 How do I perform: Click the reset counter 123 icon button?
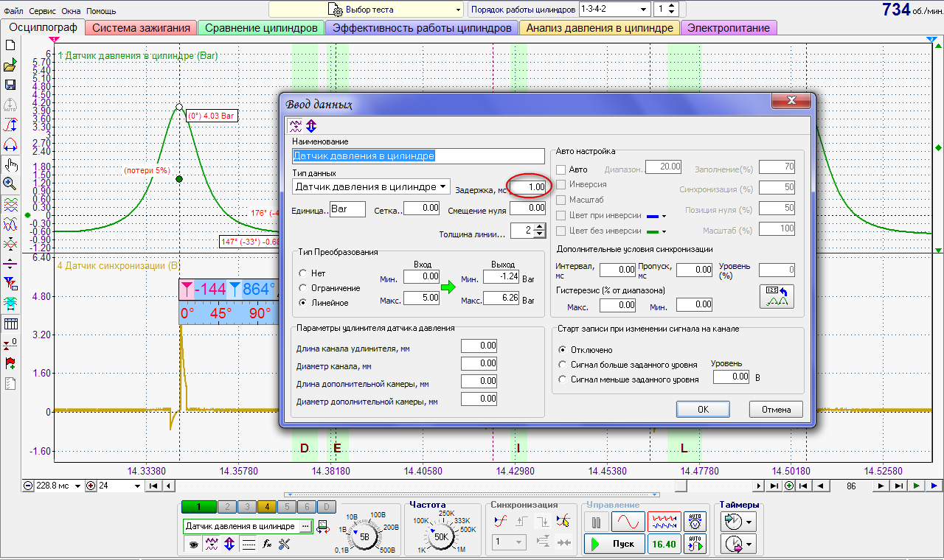(x=777, y=296)
